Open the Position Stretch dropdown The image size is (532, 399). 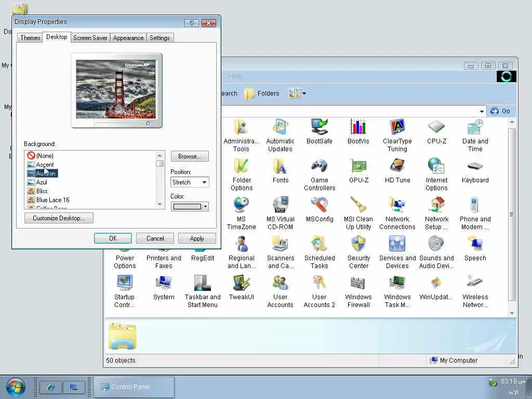click(x=190, y=182)
